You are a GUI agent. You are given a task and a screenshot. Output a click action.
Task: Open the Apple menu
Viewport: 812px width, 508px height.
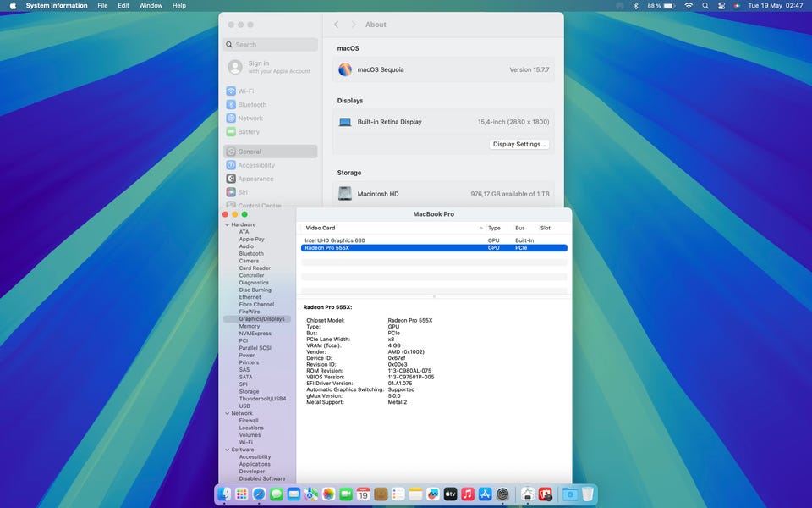pos(13,6)
